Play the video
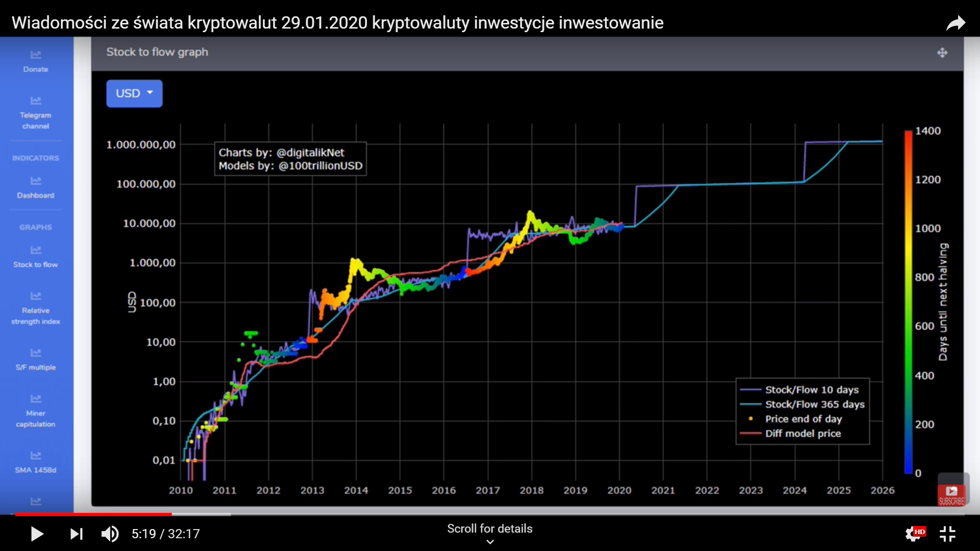The height and width of the screenshot is (551, 980). coord(37,534)
